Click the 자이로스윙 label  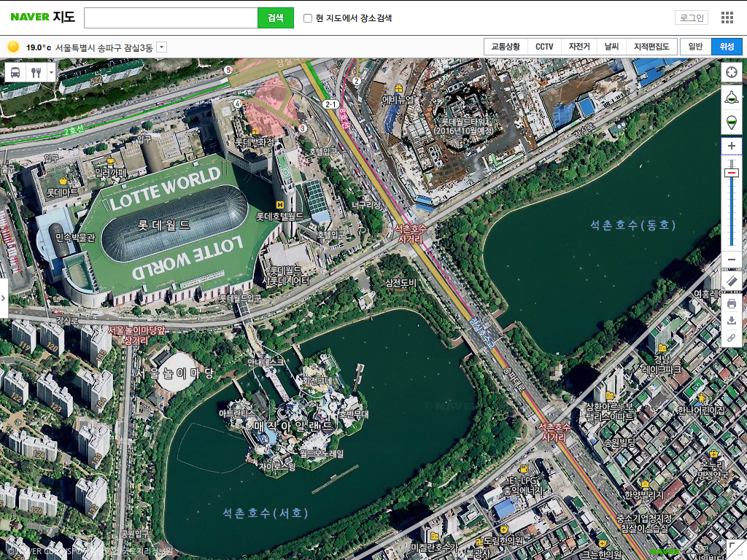[277, 466]
